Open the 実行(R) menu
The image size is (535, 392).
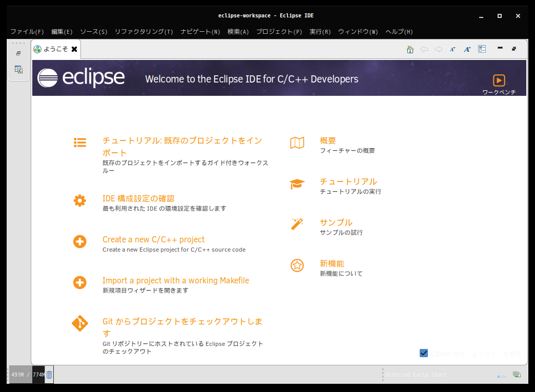320,32
